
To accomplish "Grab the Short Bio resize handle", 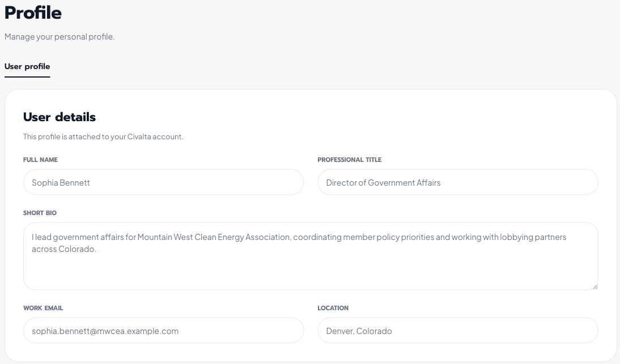I will [594, 286].
